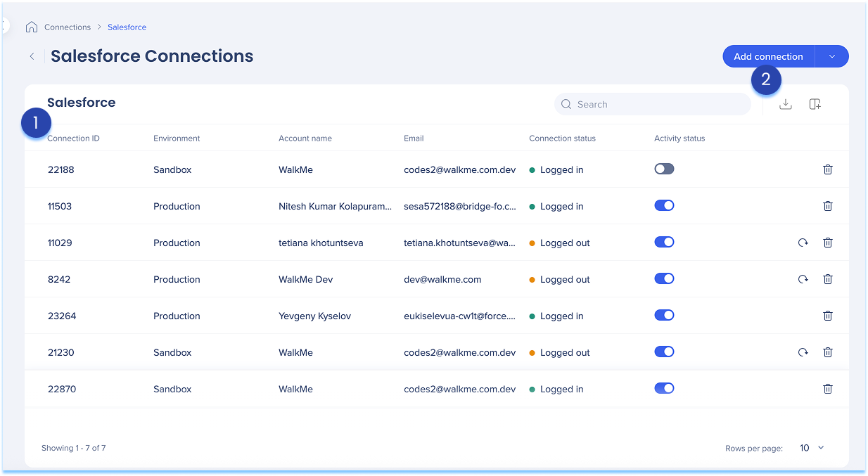
Task: Sort by Account name column header
Action: tap(305, 139)
